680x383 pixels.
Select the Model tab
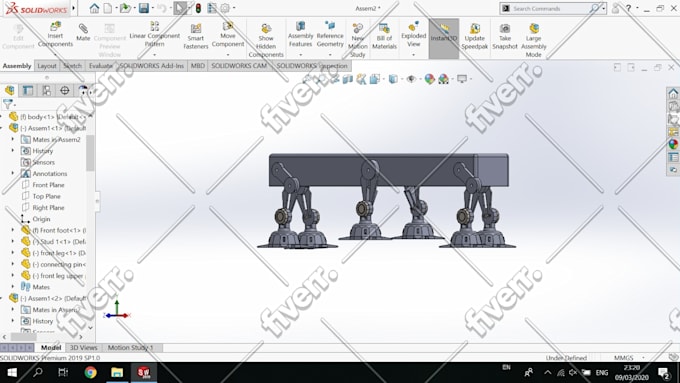51,347
